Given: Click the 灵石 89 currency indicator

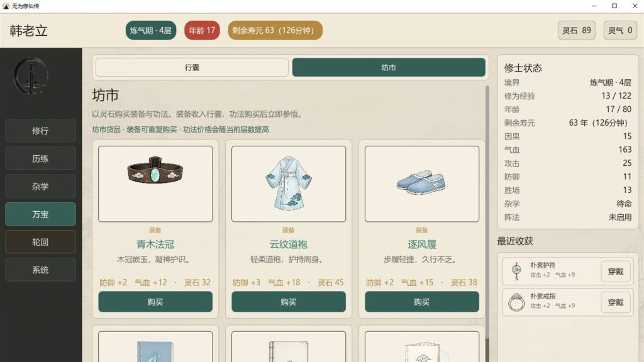Looking at the screenshot, I should click(576, 30).
